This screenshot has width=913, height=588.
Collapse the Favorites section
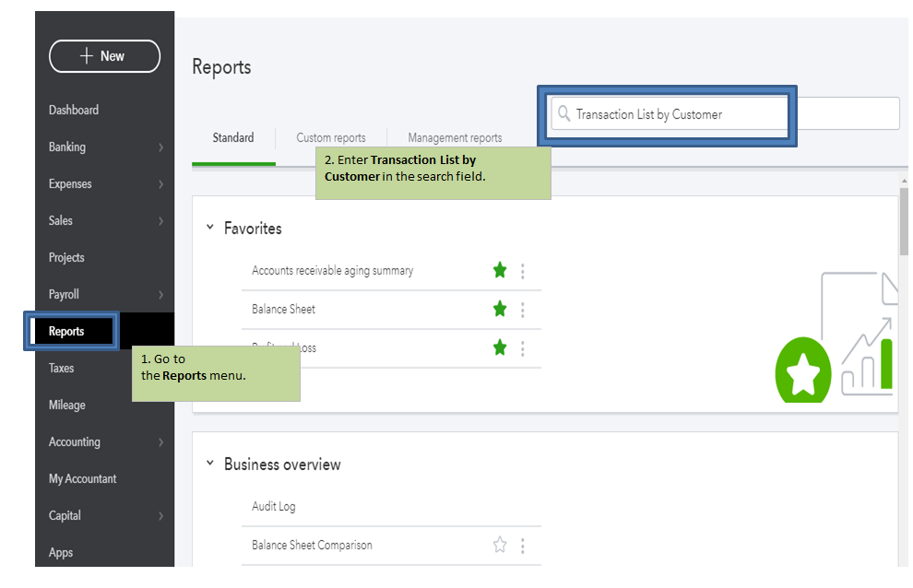point(210,227)
